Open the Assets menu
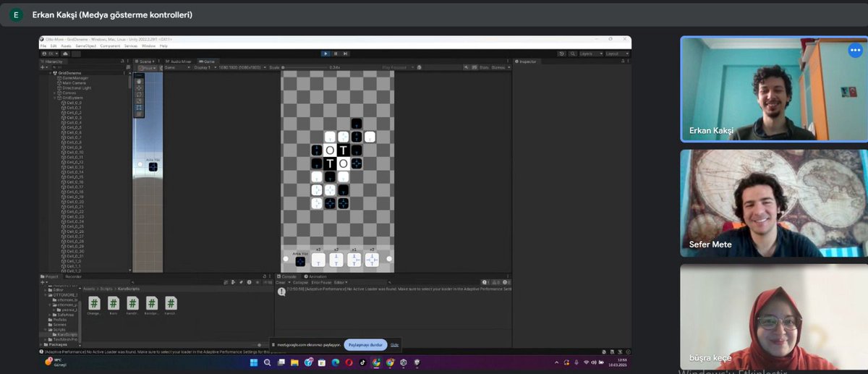The width and height of the screenshot is (868, 374). point(67,46)
